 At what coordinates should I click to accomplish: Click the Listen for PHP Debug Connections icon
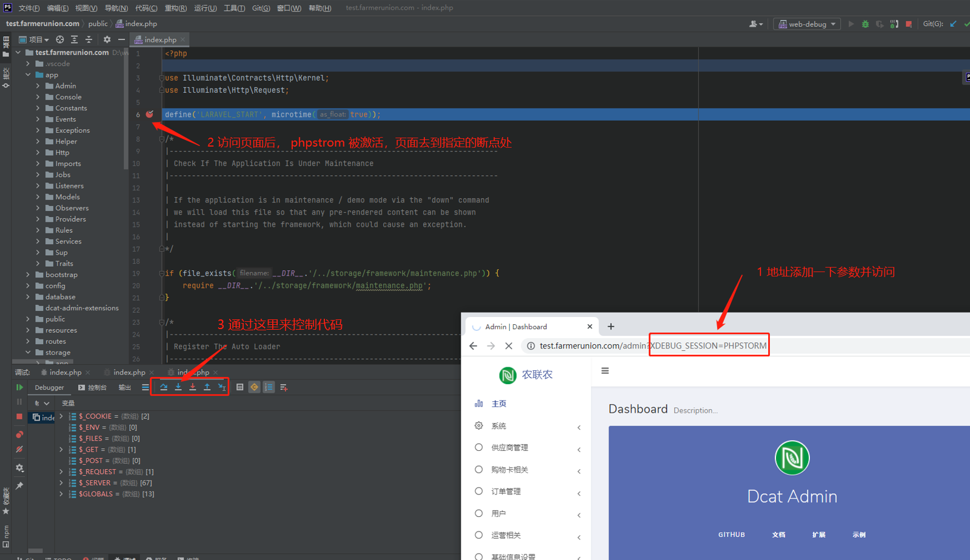894,24
